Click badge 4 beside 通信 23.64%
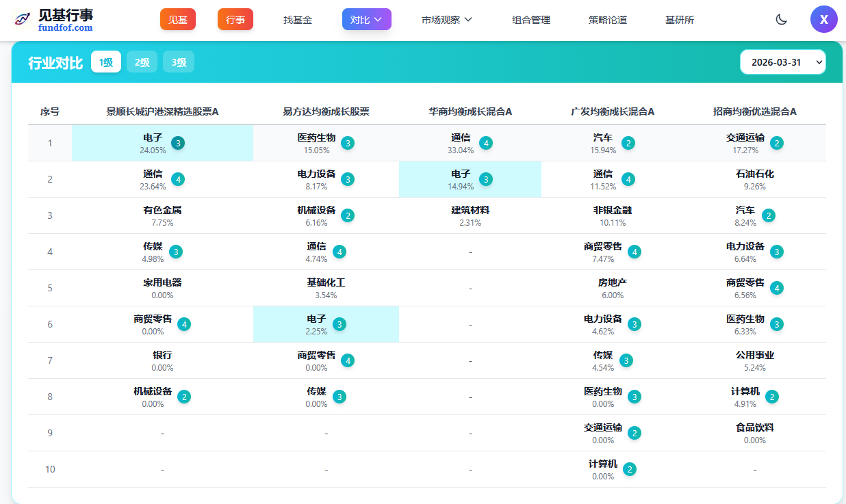Image resolution: width=846 pixels, height=504 pixels. point(178,179)
